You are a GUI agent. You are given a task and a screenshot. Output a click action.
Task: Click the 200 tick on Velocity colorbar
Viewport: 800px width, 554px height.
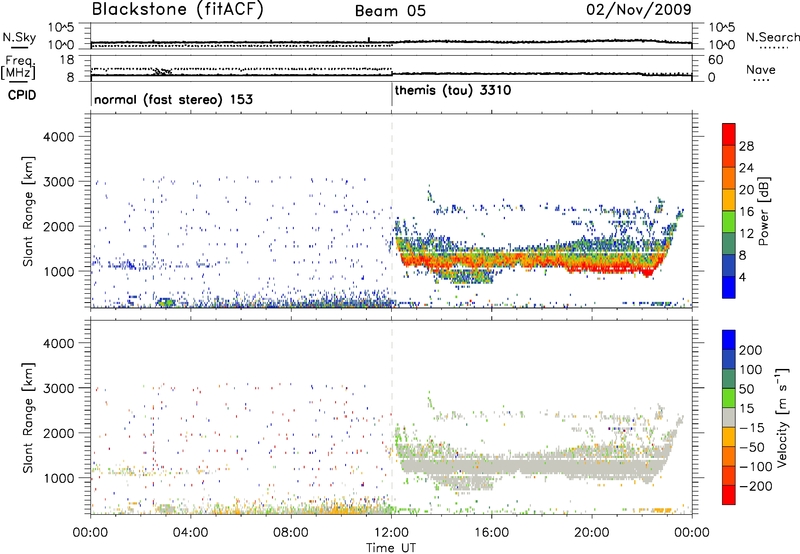(x=751, y=350)
